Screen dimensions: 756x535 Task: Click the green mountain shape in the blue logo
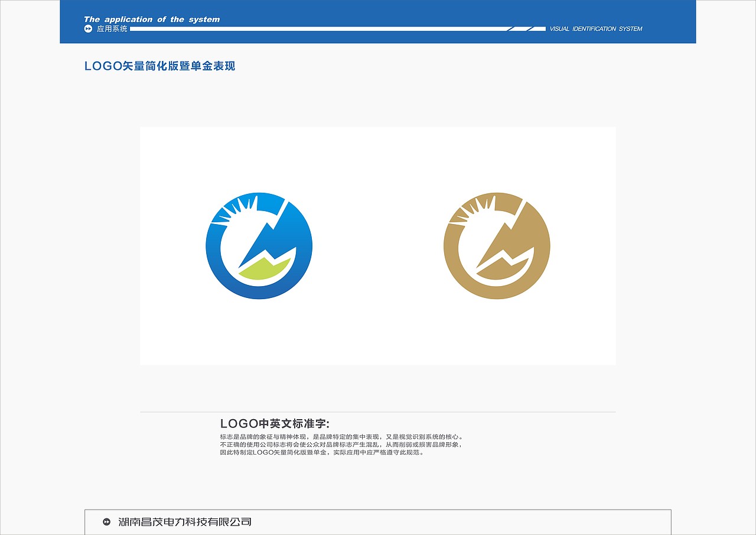point(264,268)
